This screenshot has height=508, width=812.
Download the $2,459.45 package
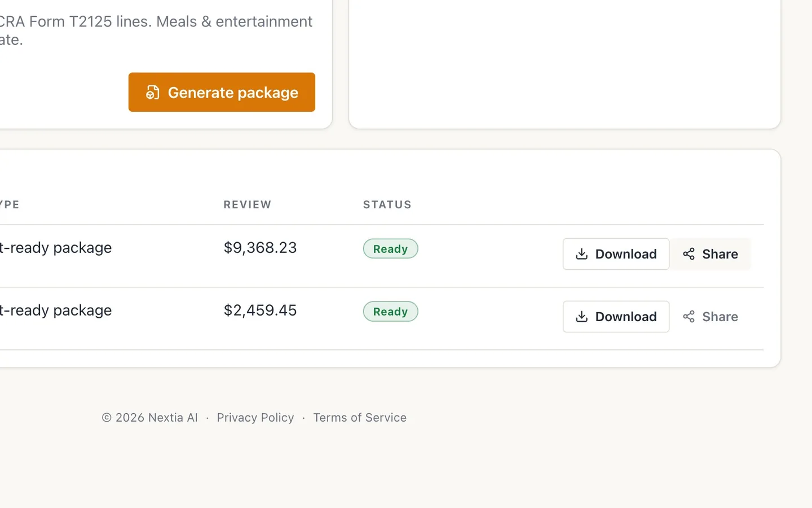coord(616,317)
